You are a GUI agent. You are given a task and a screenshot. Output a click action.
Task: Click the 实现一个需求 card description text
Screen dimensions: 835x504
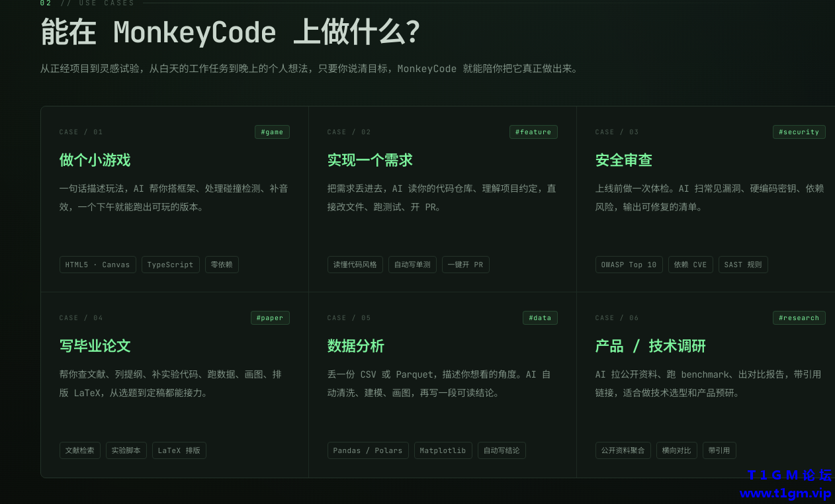click(441, 198)
